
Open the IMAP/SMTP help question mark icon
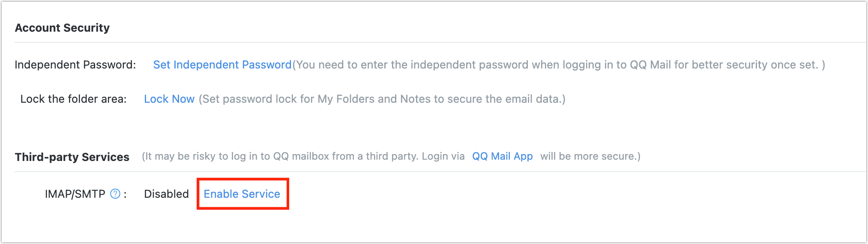(115, 194)
